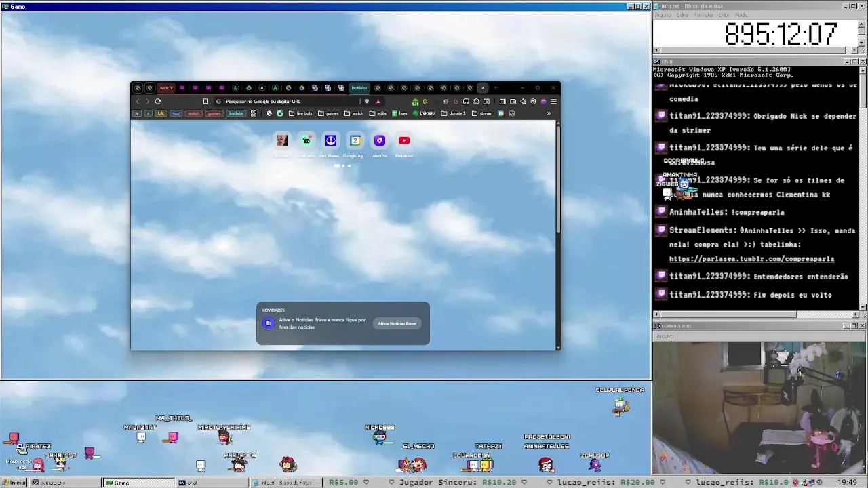Open Arquivo menu in Notepad window
868x488 pixels.
pyautogui.click(x=663, y=15)
